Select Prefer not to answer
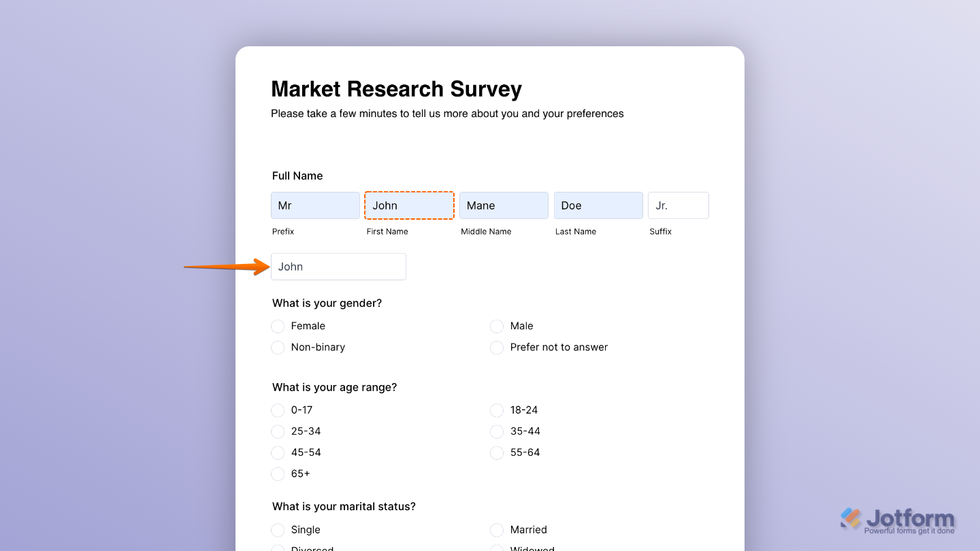This screenshot has width=980, height=551. pos(496,348)
